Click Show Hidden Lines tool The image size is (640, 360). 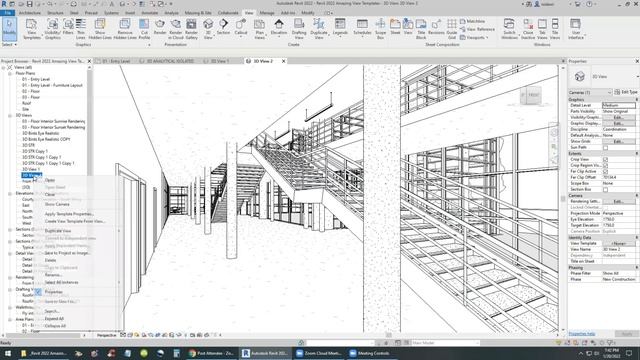pyautogui.click(x=100, y=29)
